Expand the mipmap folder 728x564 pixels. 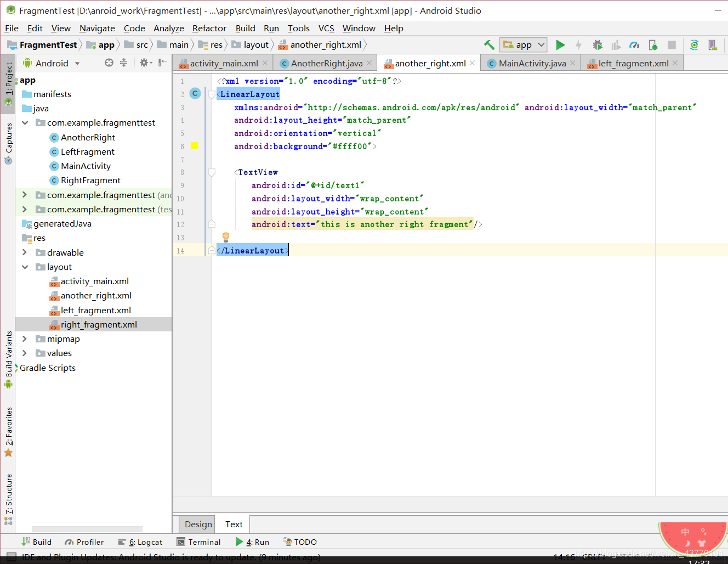click(x=25, y=339)
